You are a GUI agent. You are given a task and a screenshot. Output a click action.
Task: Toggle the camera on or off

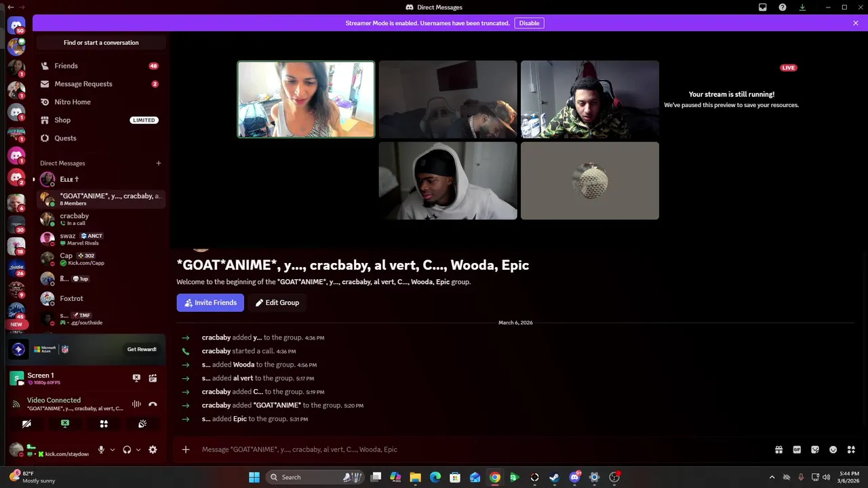[26, 424]
